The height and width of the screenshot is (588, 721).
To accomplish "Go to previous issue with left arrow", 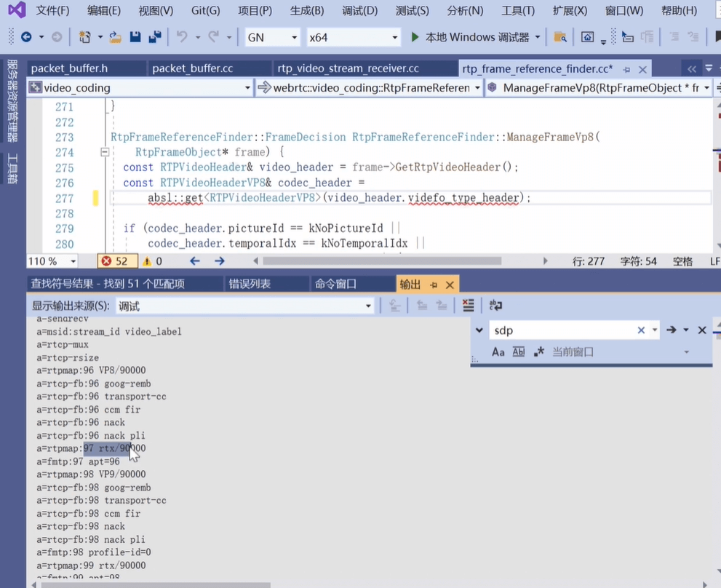I will [x=195, y=261].
